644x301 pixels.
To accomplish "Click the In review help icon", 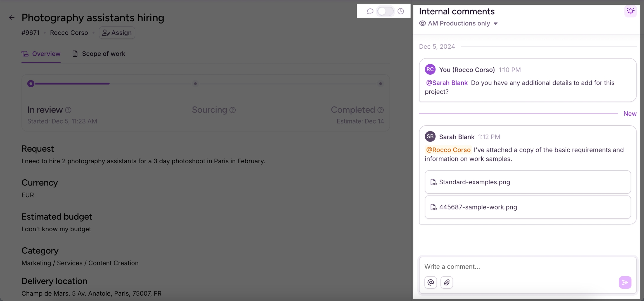I will pos(68,110).
